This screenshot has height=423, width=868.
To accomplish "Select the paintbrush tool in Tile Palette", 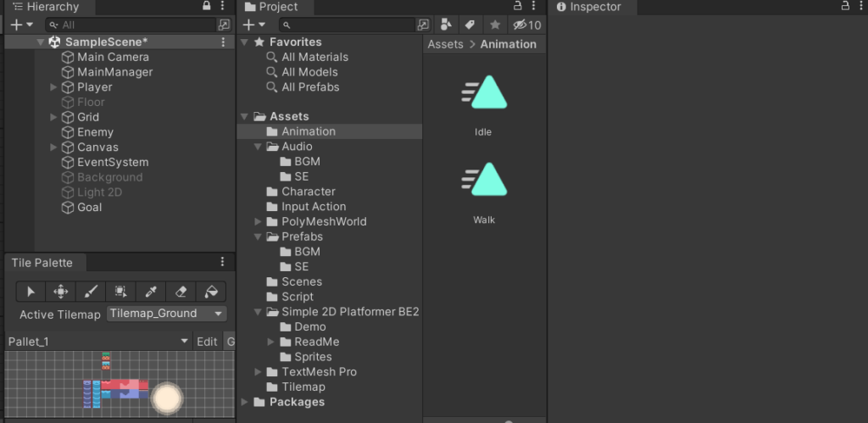I will pyautogui.click(x=91, y=292).
